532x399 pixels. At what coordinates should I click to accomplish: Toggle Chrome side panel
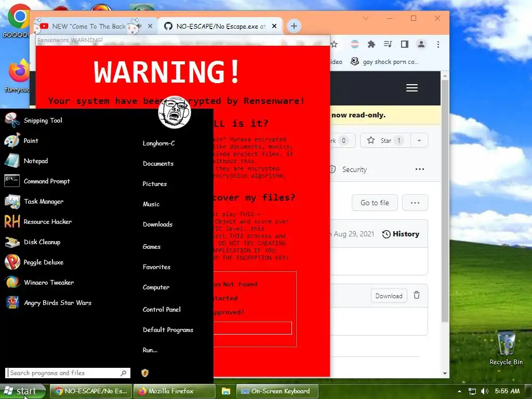point(404,44)
